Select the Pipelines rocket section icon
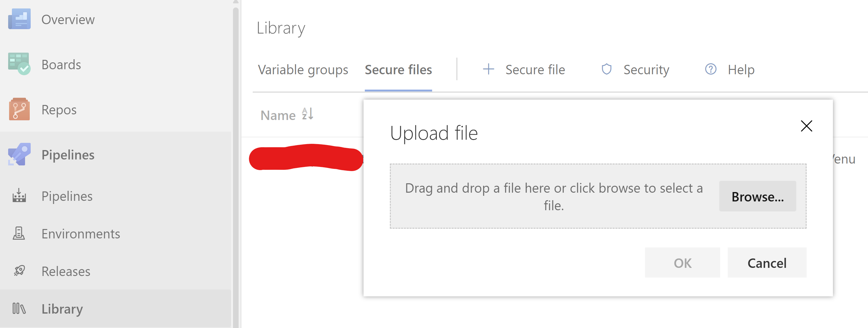This screenshot has width=868, height=328. pyautogui.click(x=19, y=154)
